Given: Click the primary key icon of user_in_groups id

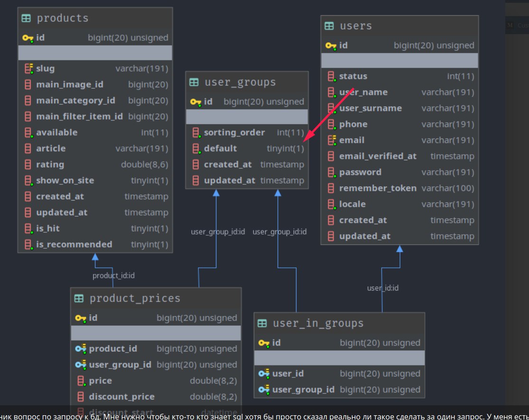Looking at the screenshot, I should [264, 343].
